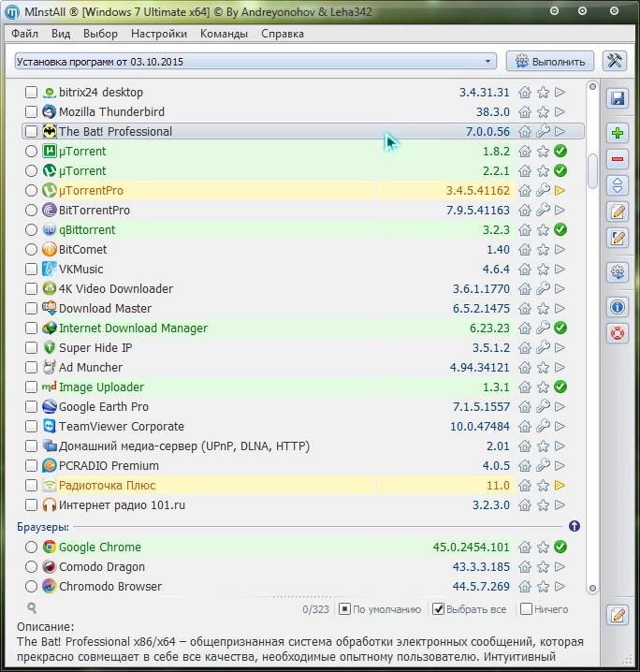Image resolution: width=640 pixels, height=672 pixels.
Task: Select the Домашний медиа-сервер entry
Action: coord(302,446)
